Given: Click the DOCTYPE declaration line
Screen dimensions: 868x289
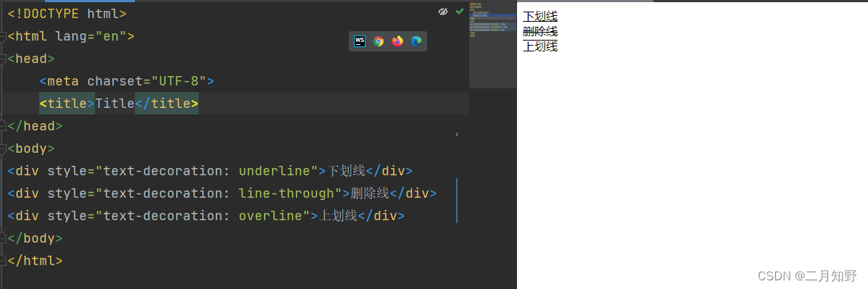Looking at the screenshot, I should [x=67, y=14].
